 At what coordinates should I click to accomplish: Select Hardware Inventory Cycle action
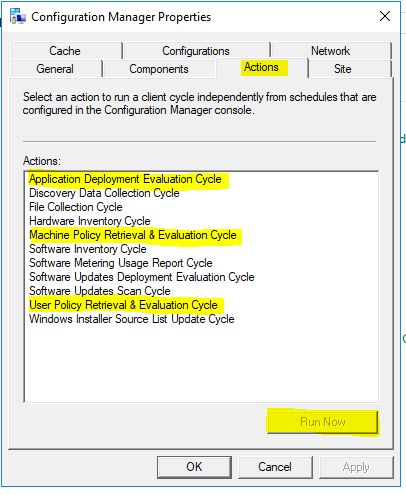pyautogui.click(x=90, y=221)
